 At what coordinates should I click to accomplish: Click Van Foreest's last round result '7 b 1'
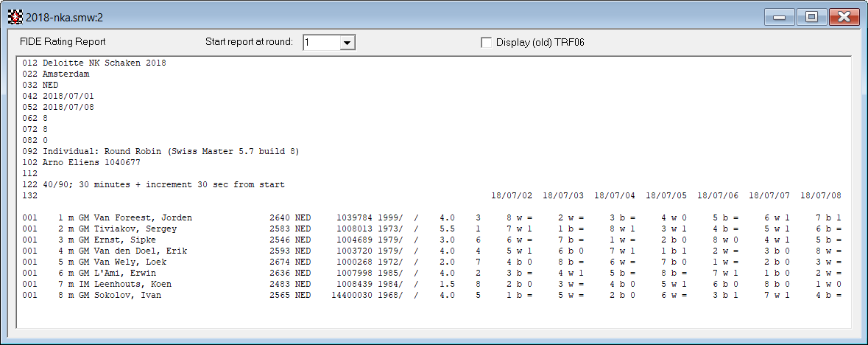[828, 218]
